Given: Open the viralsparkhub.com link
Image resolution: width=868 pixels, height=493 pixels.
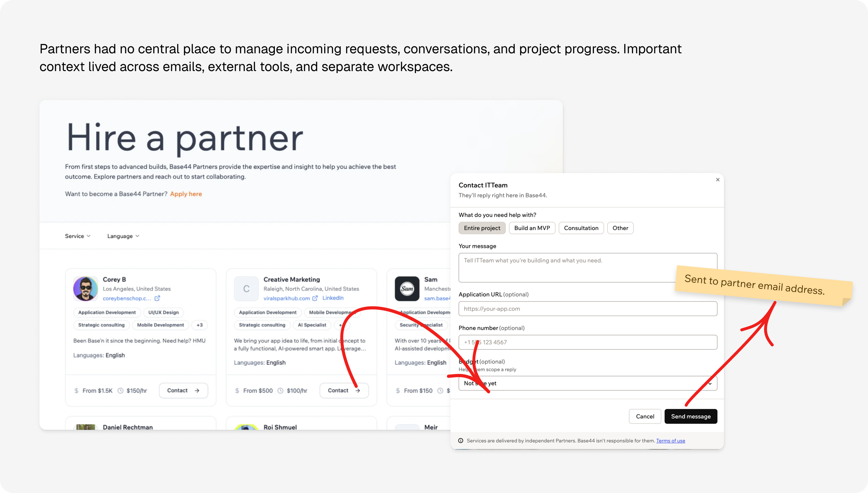Looking at the screenshot, I should (x=286, y=298).
